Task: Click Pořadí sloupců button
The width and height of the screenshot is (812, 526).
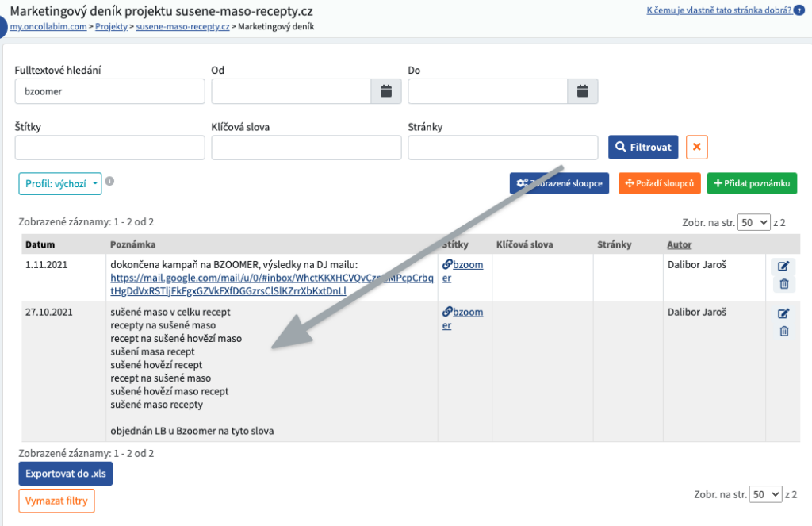Action: [x=659, y=183]
